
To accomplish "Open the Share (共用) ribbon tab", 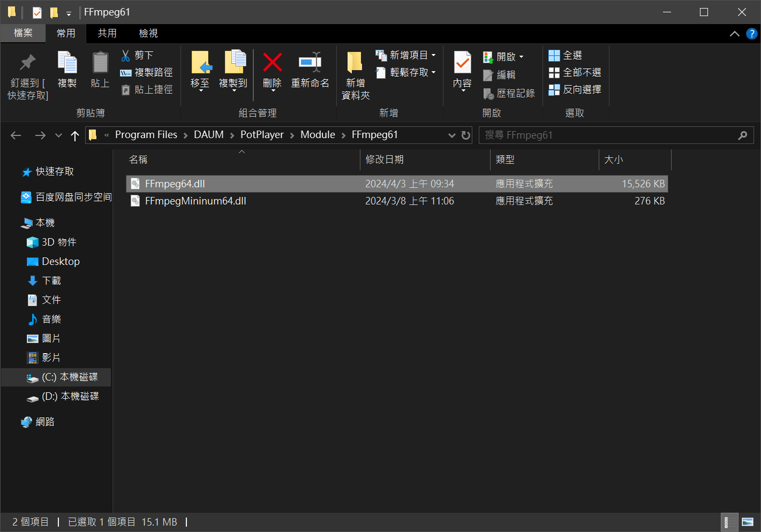I will click(x=107, y=33).
